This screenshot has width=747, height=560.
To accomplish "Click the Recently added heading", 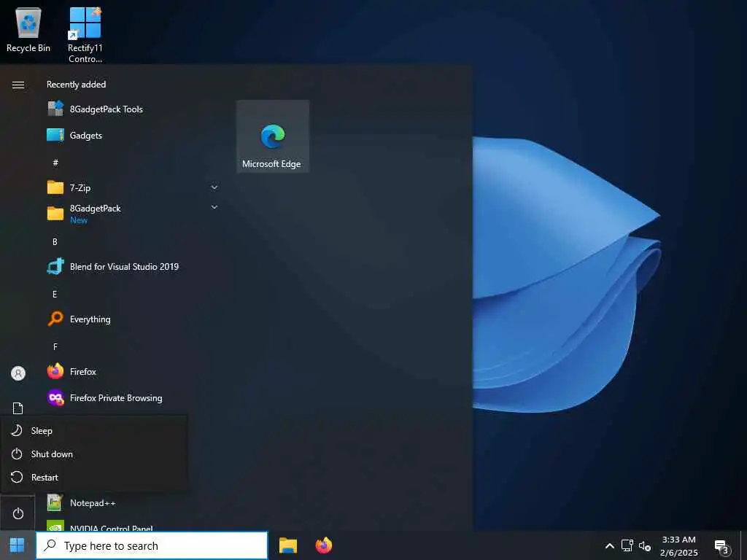I will coord(76,85).
